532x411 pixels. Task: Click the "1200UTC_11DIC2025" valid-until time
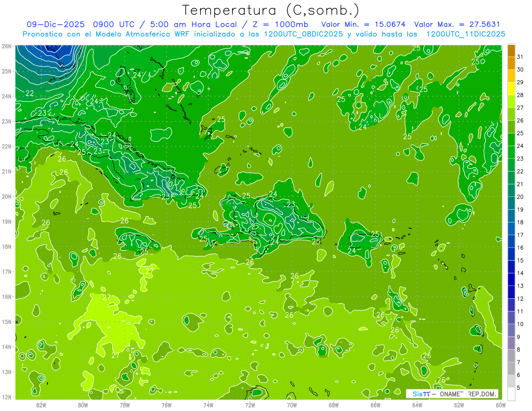(465, 34)
